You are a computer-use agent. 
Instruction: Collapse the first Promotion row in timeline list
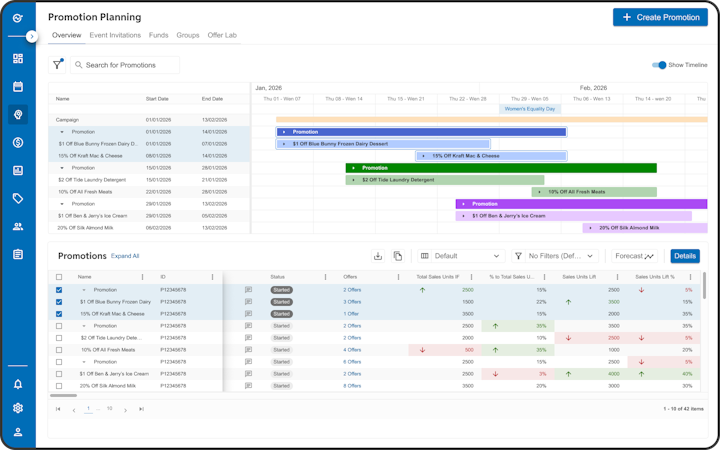point(62,132)
